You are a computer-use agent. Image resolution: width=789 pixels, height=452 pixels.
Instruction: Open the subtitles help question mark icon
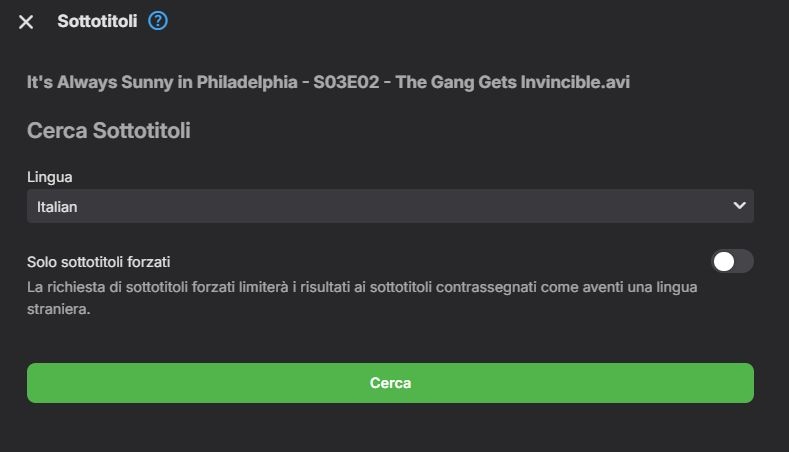tap(157, 21)
